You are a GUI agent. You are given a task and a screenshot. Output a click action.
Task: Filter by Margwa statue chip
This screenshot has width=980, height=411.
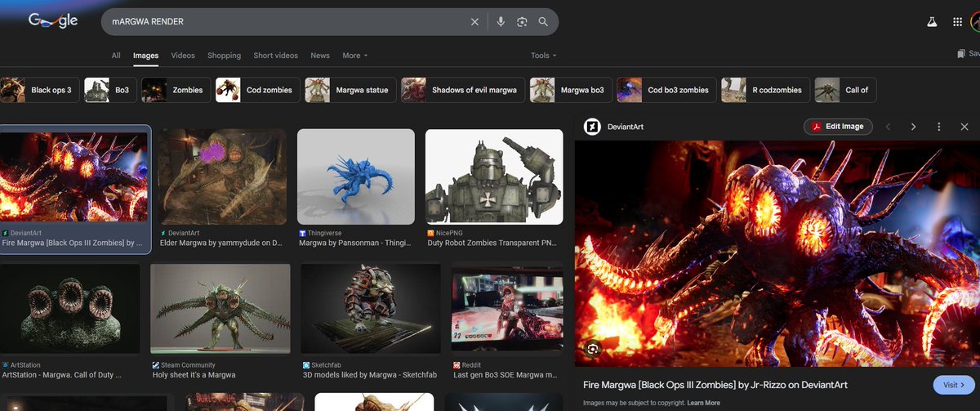coord(350,90)
